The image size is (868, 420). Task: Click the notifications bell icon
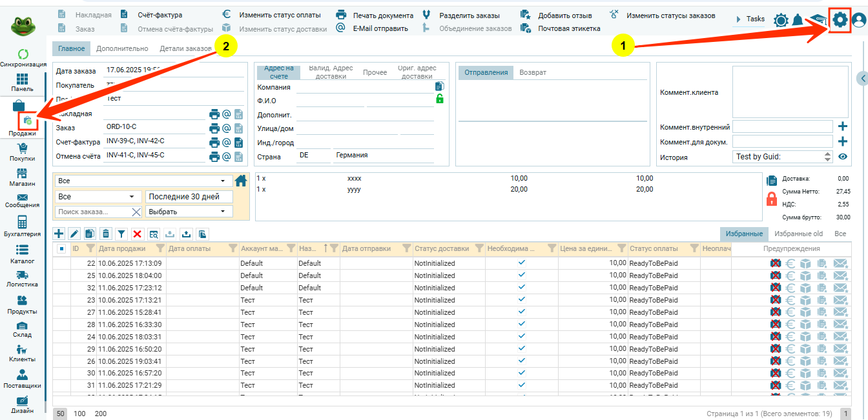798,20
